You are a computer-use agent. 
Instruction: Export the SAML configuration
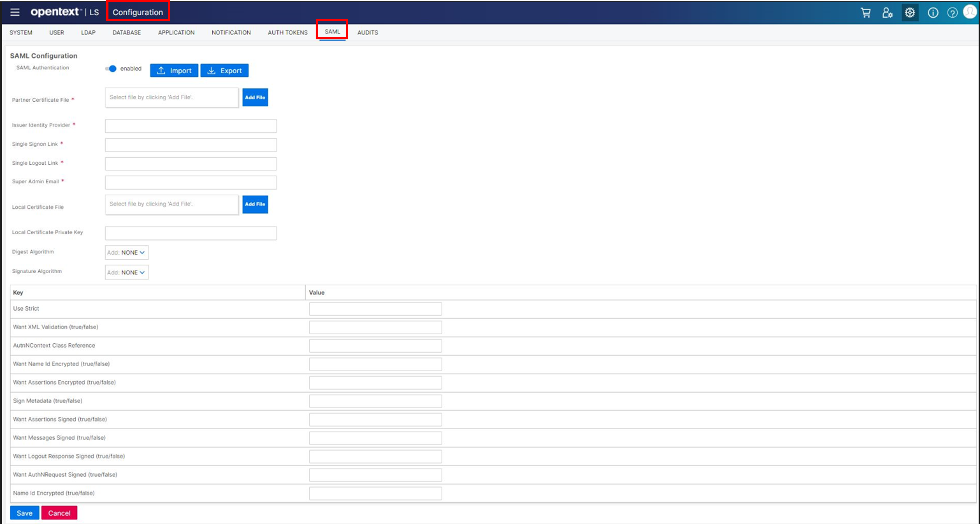224,70
